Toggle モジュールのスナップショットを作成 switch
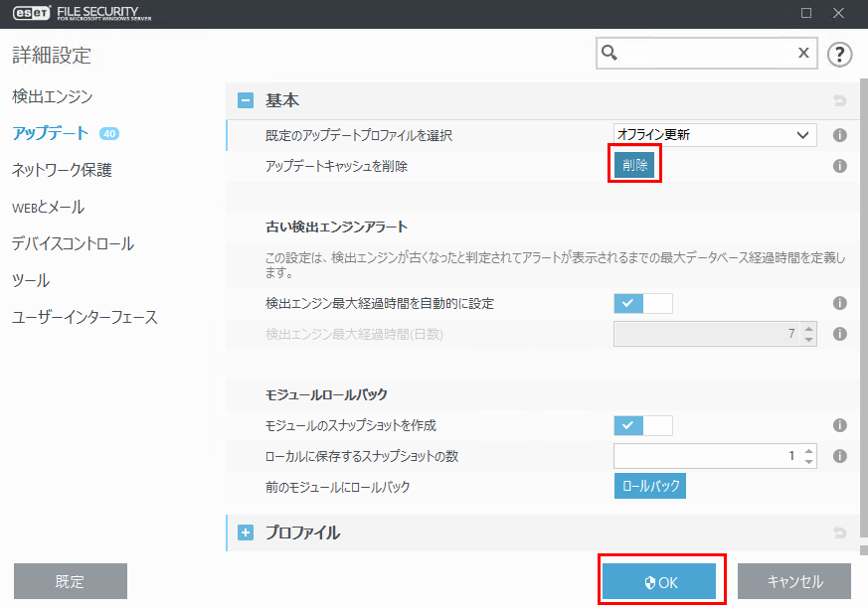868x608 pixels. point(643,425)
